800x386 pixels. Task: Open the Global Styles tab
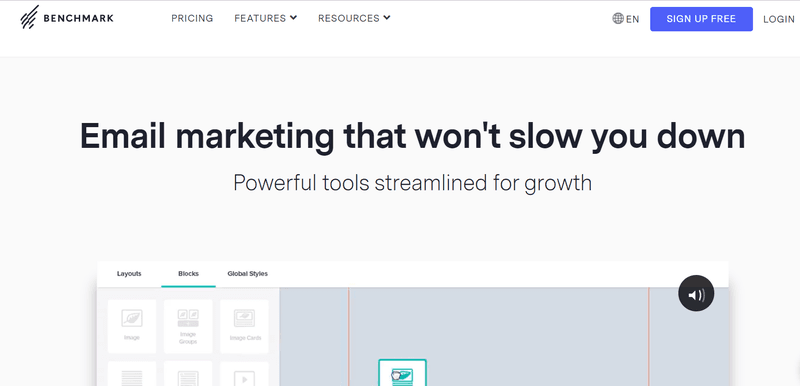(247, 274)
